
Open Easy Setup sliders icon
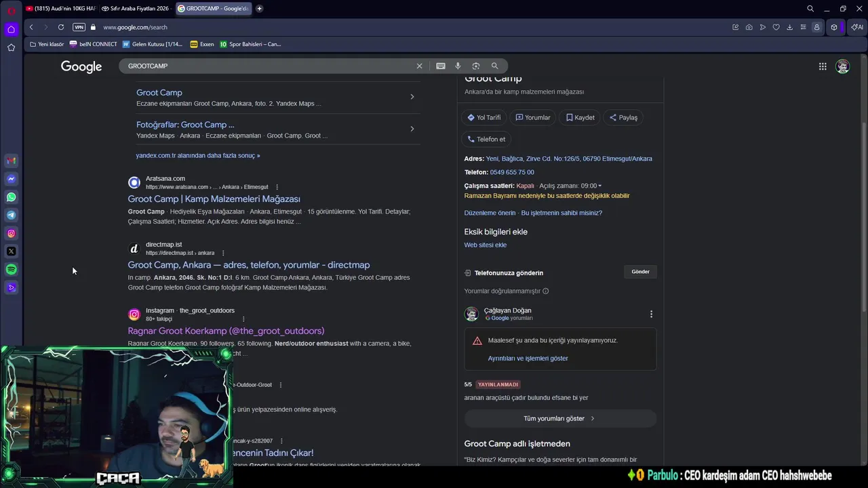click(803, 27)
